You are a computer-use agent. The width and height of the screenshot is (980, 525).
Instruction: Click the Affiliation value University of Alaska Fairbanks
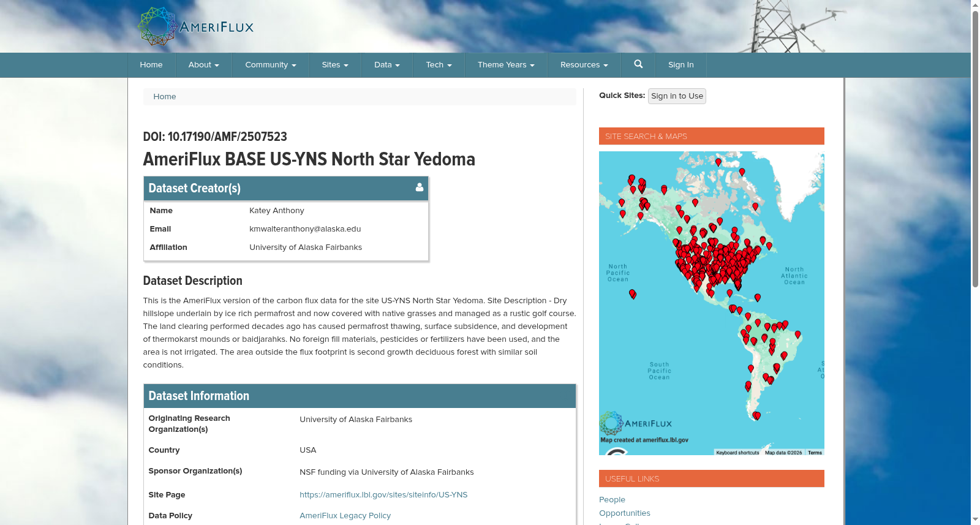(306, 247)
